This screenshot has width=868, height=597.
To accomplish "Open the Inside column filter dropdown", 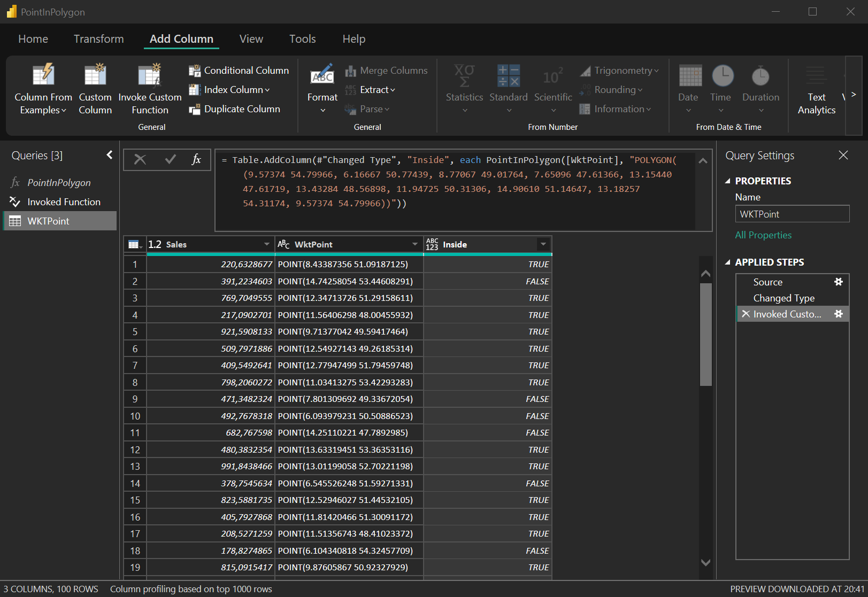I will pyautogui.click(x=543, y=244).
